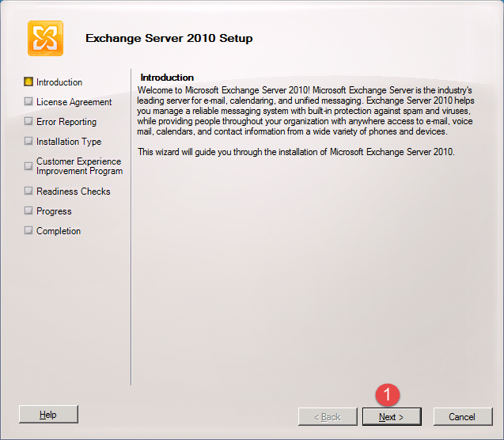Viewport: 504px width, 440px height.
Task: Click the Exchange Server 2010 Setup title
Action: point(169,38)
